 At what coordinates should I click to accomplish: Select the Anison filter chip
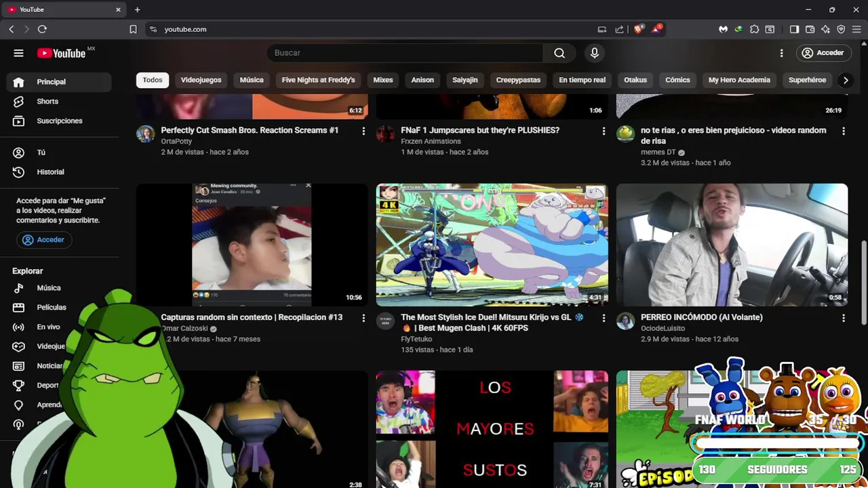pos(422,80)
